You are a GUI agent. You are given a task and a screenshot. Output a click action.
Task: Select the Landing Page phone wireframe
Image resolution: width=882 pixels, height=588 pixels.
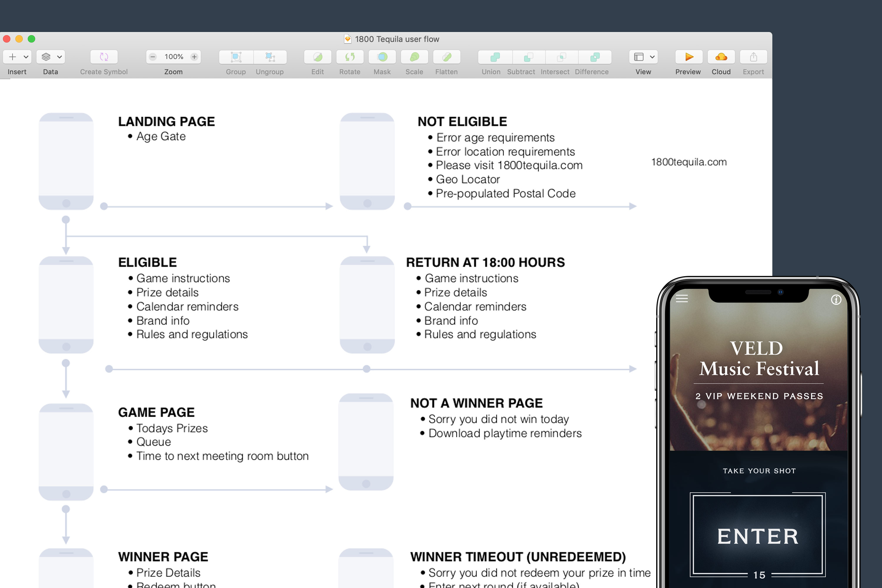click(x=66, y=161)
